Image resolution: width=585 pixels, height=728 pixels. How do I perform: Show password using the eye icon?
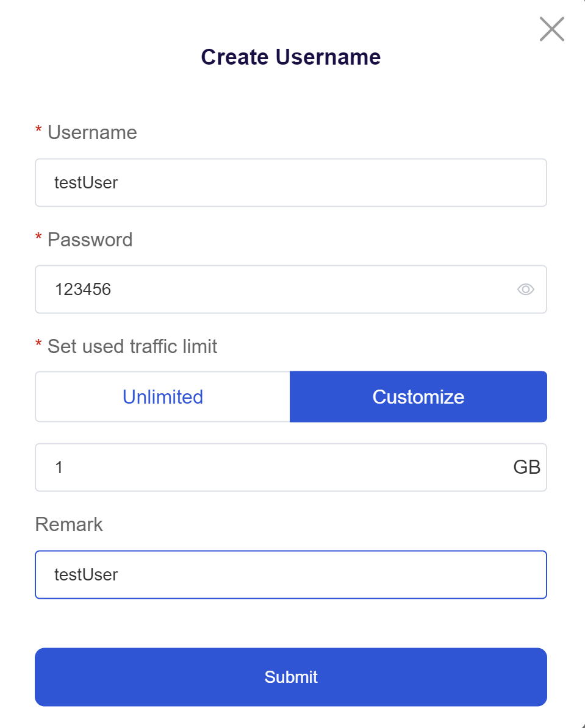(x=526, y=289)
